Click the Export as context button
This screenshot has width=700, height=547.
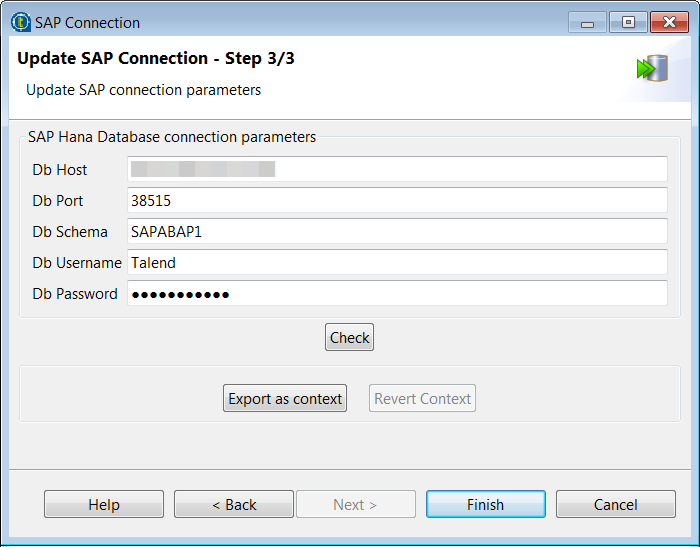285,399
